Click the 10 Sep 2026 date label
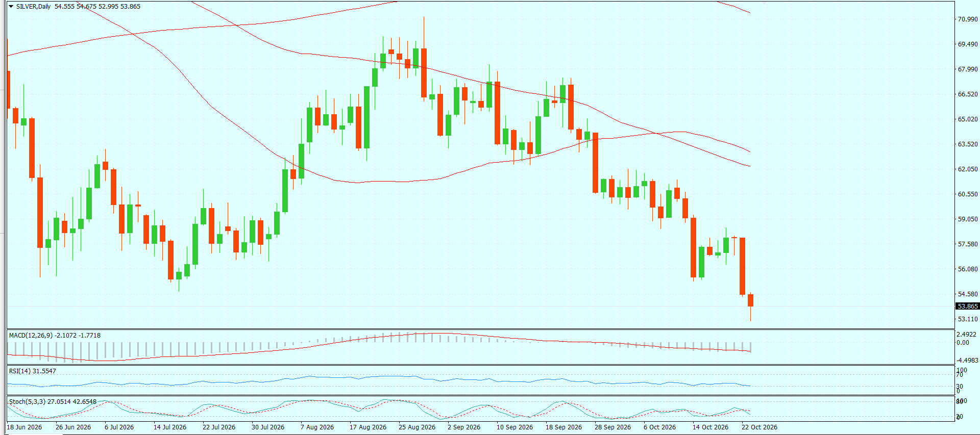 coord(514,427)
